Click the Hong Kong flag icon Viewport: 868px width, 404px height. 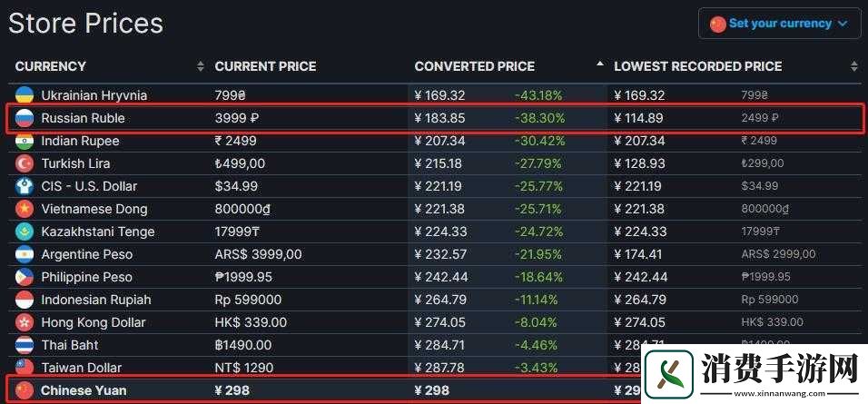pyautogui.click(x=25, y=322)
